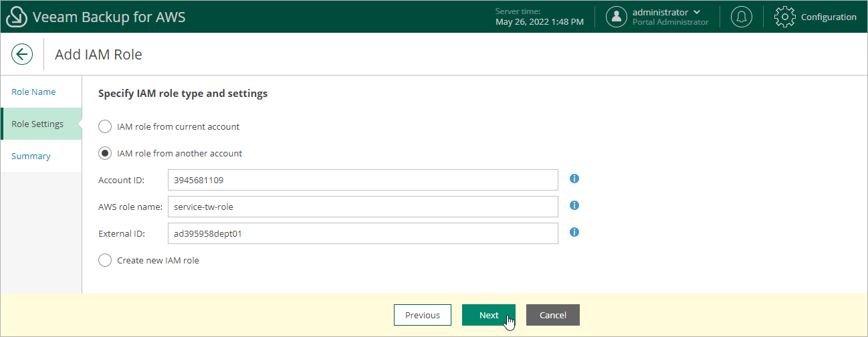Viewport: 868px width, 337px height.
Task: Click the External ID input field
Action: (363, 233)
